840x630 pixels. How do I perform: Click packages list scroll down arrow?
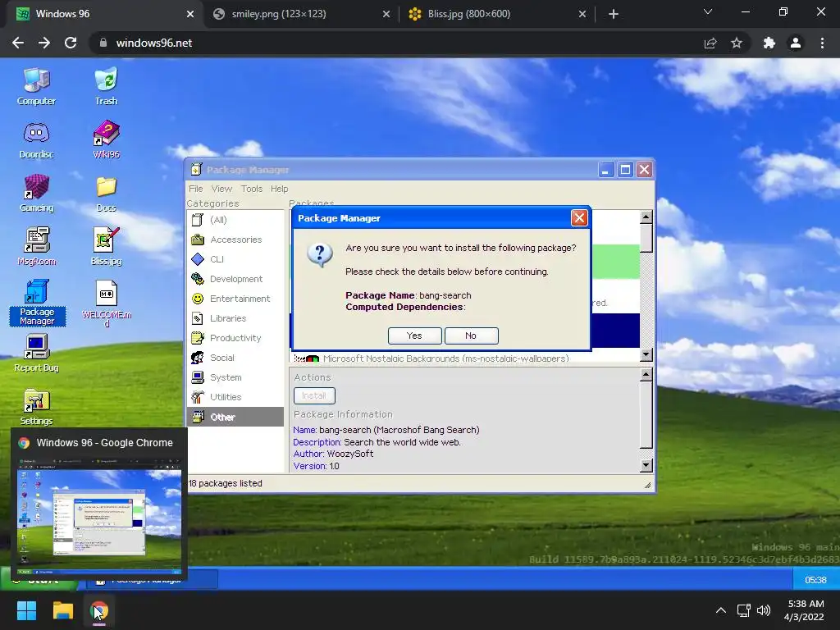pos(646,354)
